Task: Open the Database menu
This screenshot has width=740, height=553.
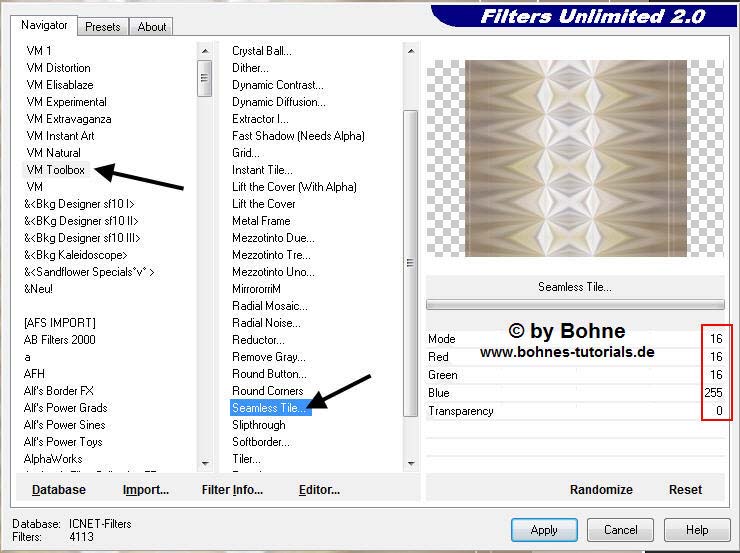Action: (59, 490)
